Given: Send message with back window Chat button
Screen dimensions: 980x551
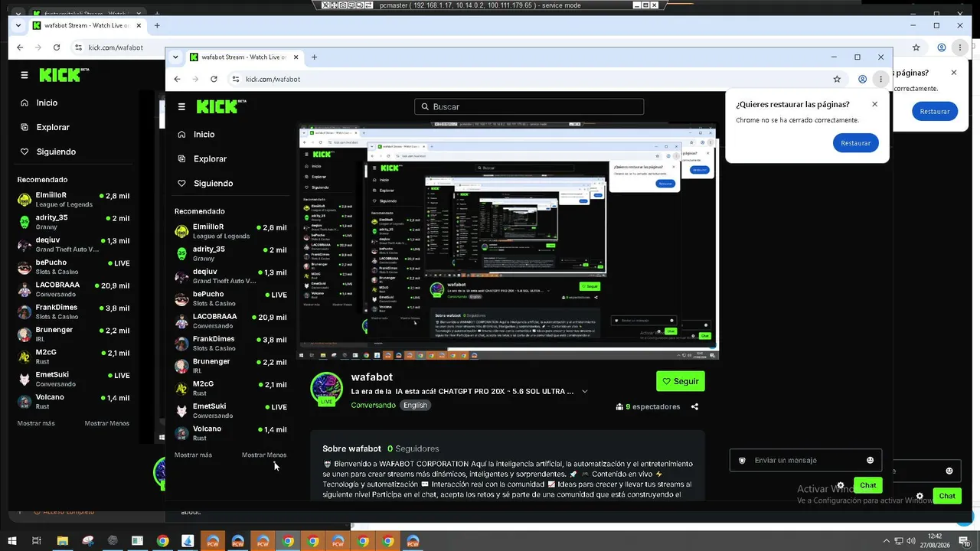Looking at the screenshot, I should click(947, 496).
